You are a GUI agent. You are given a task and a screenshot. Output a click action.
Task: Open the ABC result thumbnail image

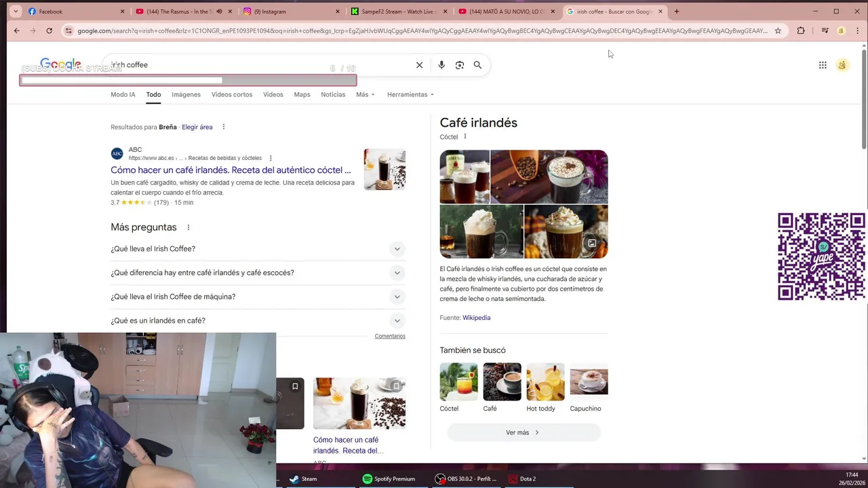tap(384, 169)
